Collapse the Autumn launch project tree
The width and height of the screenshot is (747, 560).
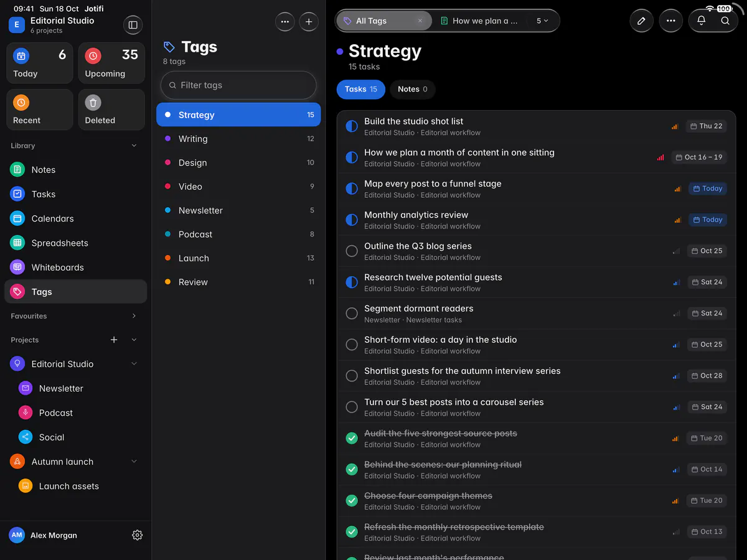click(x=134, y=462)
